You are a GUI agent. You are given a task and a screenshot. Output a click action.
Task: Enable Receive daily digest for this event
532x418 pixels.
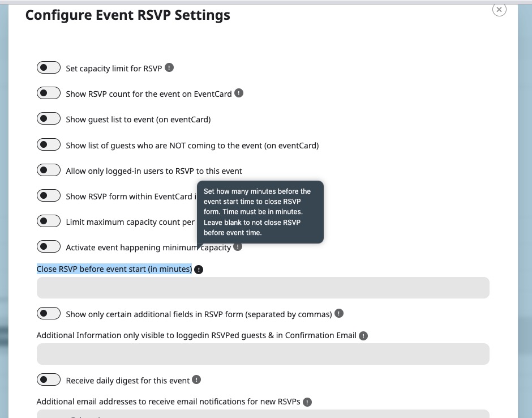[49, 380]
